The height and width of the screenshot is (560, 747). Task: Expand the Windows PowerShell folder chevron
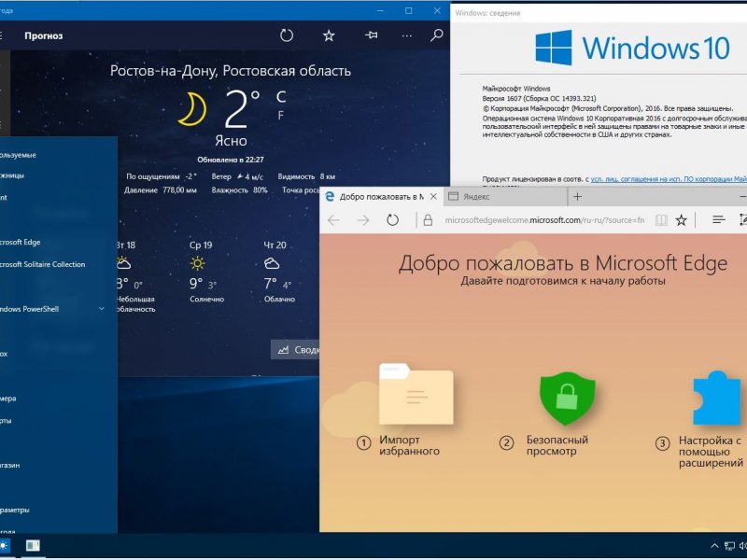pos(102,309)
